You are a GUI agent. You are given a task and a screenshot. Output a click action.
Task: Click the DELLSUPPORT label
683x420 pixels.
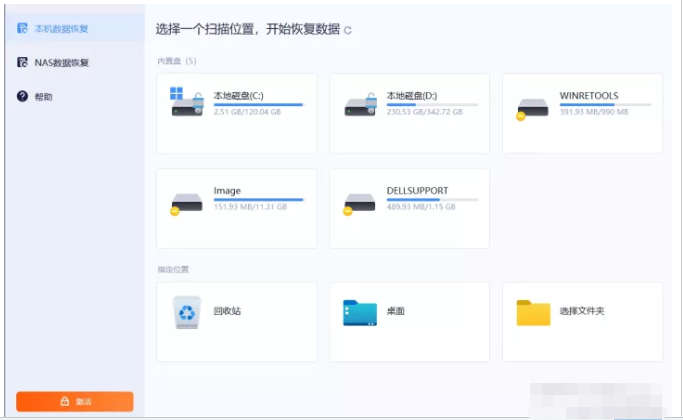point(417,191)
